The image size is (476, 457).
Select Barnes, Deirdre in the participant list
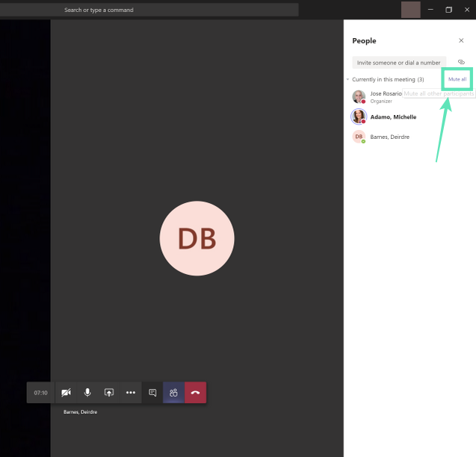tap(389, 137)
